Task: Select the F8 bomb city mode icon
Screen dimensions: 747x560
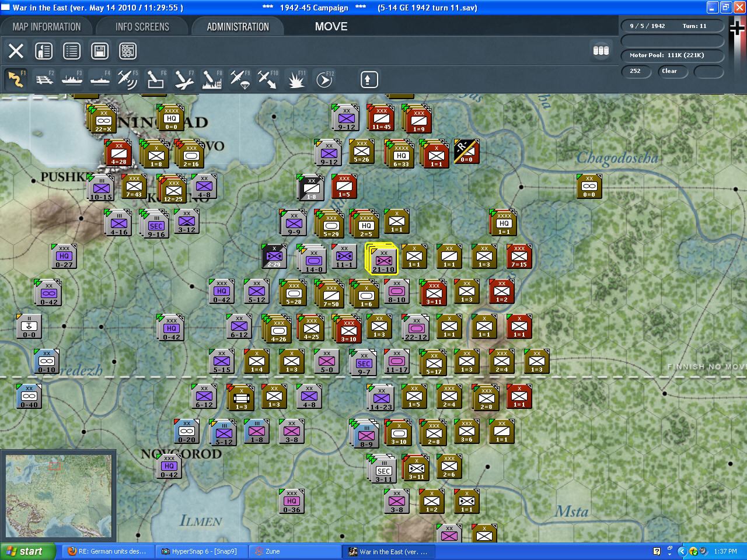Action: click(x=212, y=79)
